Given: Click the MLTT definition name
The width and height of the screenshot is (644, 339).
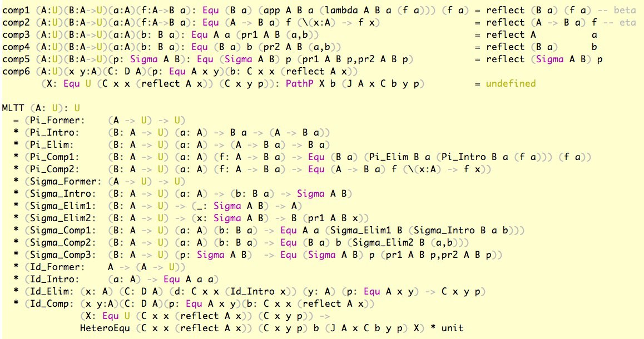Looking at the screenshot, I should [x=13, y=108].
